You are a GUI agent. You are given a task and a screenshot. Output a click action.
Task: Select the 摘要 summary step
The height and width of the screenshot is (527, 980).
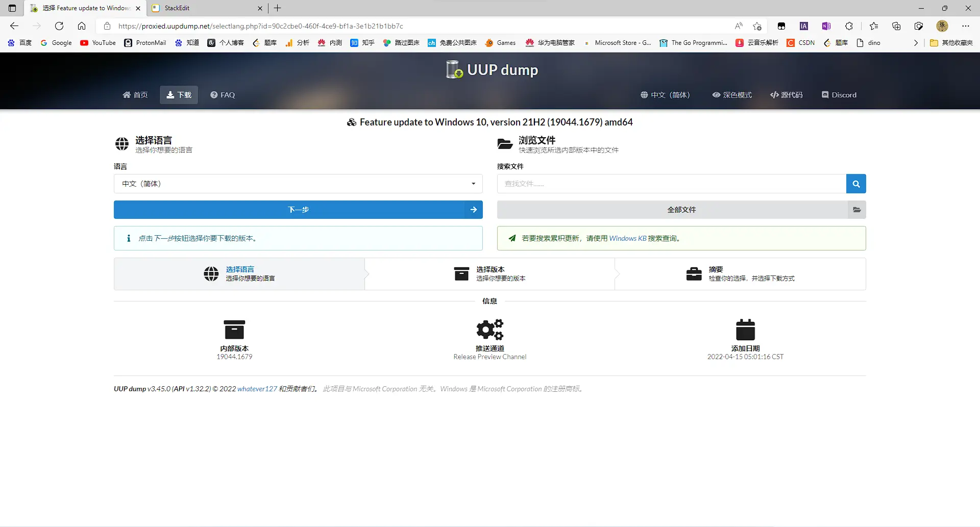click(740, 274)
